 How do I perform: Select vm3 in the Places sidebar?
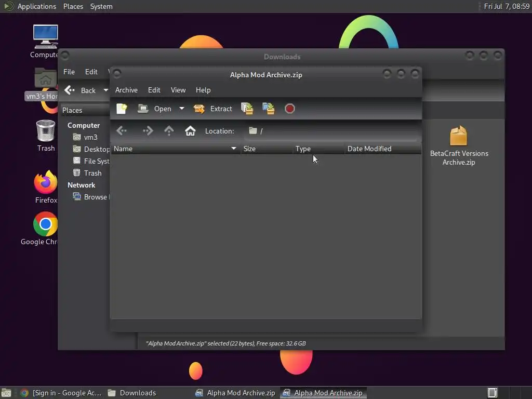click(86, 137)
